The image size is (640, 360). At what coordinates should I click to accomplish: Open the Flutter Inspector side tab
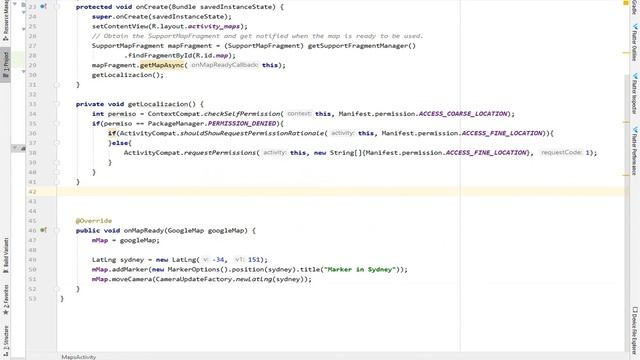(635, 93)
